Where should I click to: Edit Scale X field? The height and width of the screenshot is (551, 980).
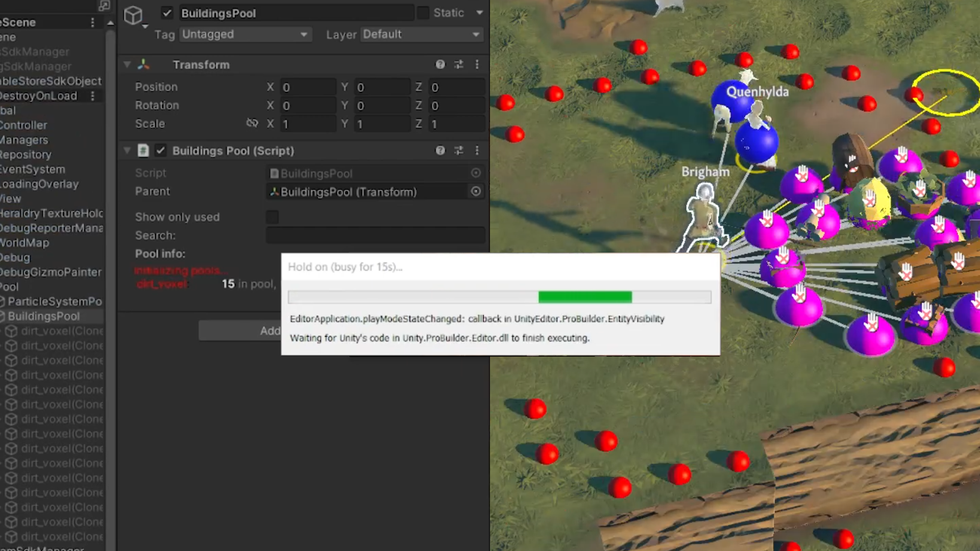click(308, 124)
